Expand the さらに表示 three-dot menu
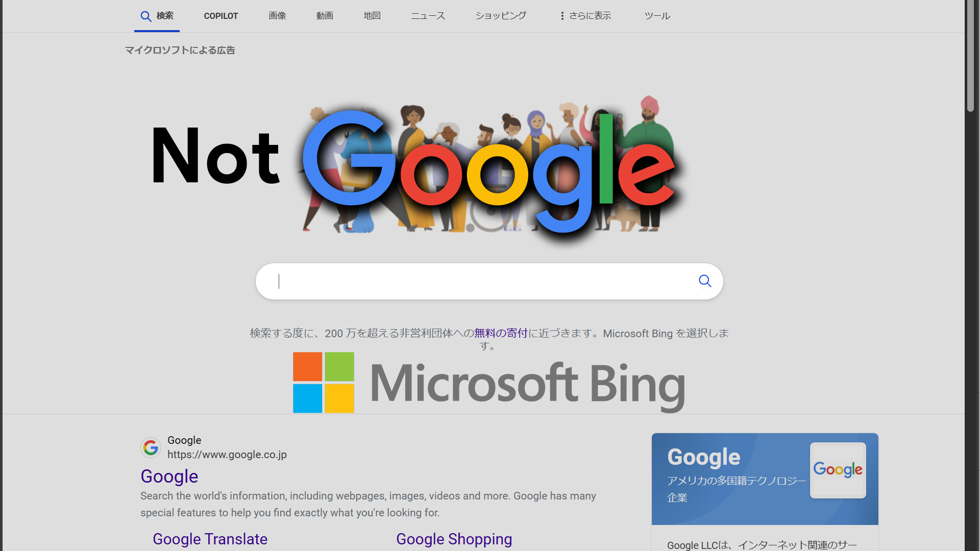980x551 pixels. click(585, 16)
